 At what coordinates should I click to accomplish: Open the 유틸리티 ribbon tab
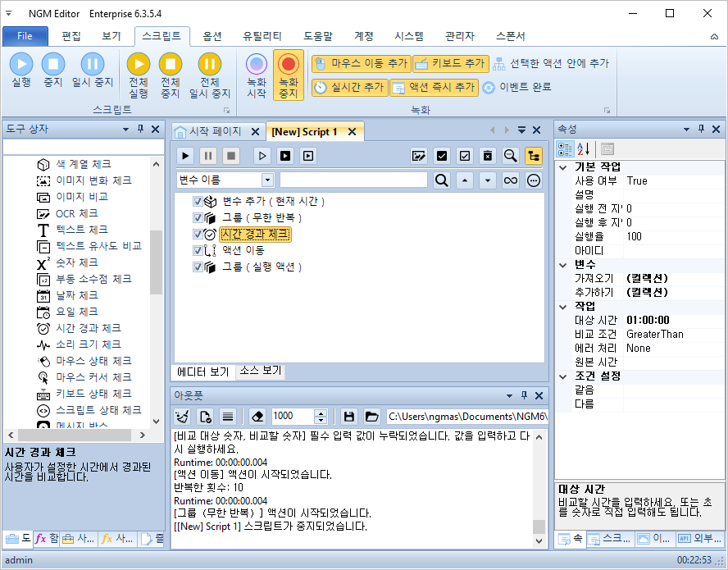[262, 36]
